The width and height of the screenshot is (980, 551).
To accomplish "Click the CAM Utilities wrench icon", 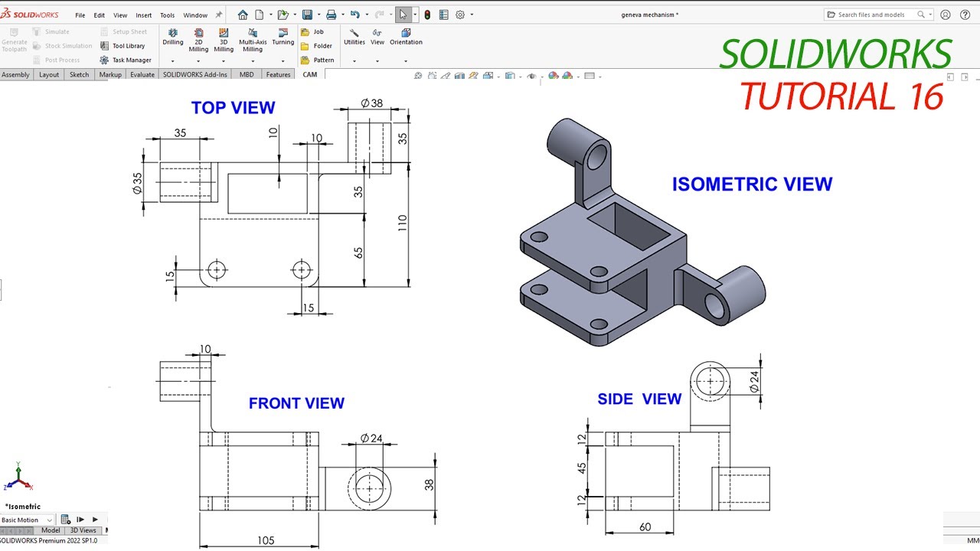I will click(354, 33).
